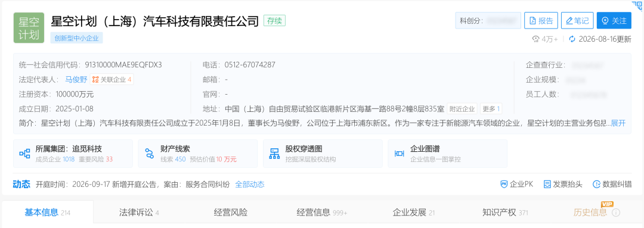The width and height of the screenshot is (644, 228).
Task: Switch to 经营信息 tab
Action: [322, 213]
